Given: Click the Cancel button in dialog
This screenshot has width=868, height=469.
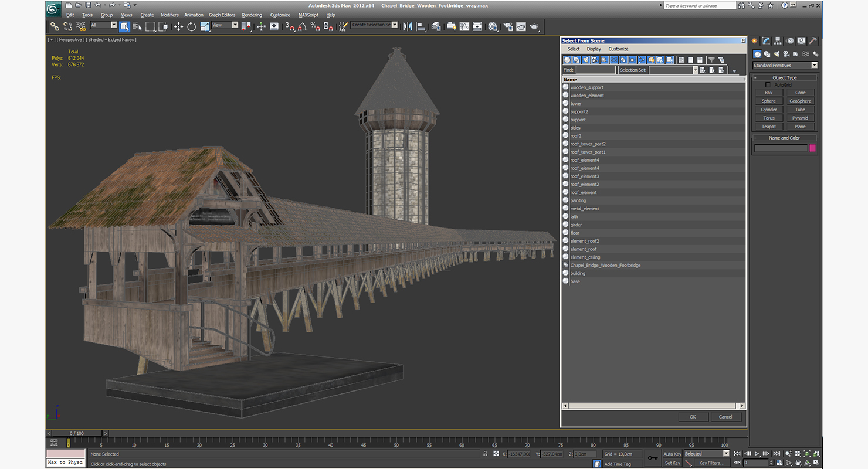Looking at the screenshot, I should point(725,417).
